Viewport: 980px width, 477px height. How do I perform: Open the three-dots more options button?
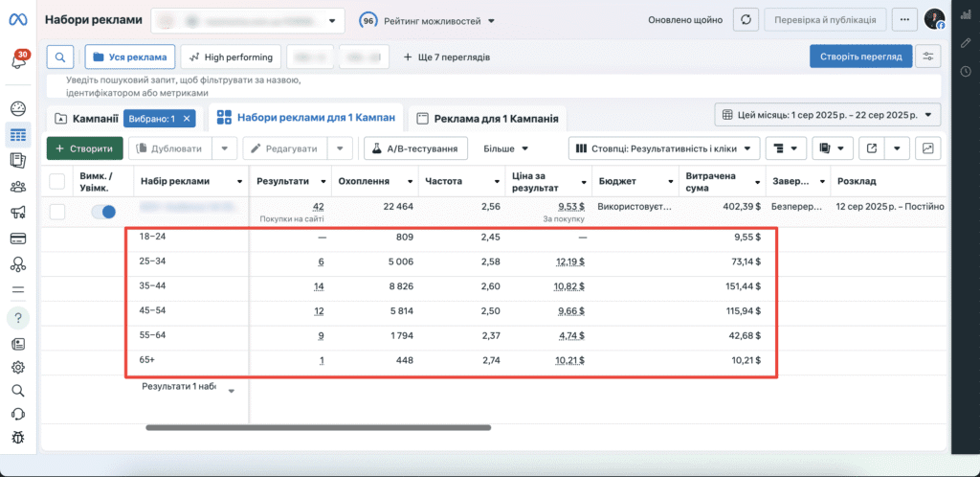pyautogui.click(x=904, y=20)
